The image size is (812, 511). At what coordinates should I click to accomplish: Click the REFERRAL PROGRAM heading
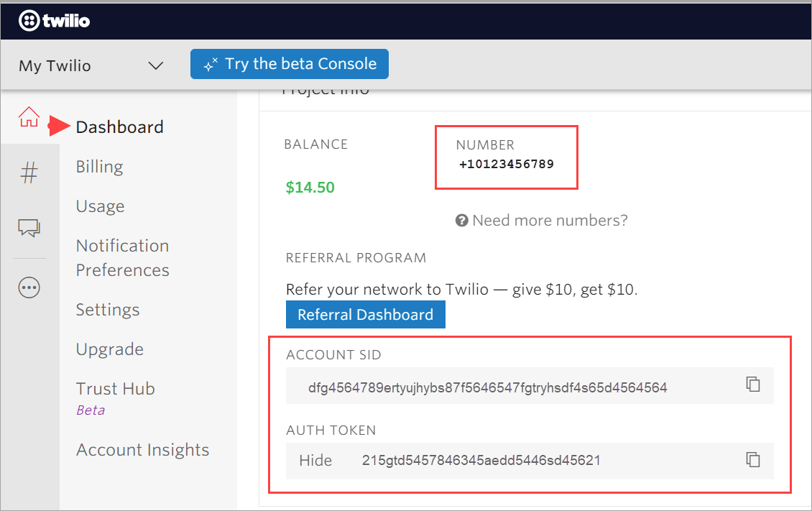click(356, 258)
